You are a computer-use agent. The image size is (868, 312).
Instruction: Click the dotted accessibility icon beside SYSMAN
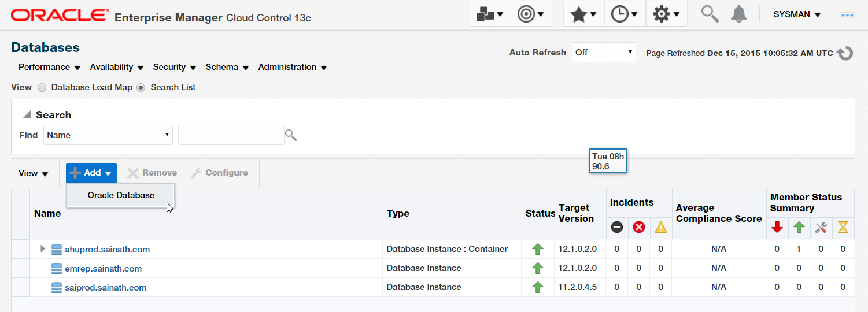pyautogui.click(x=847, y=15)
